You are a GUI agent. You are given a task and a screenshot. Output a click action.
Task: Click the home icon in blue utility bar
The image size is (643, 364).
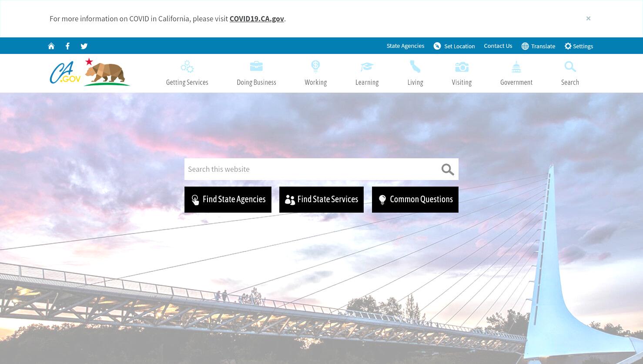click(51, 46)
